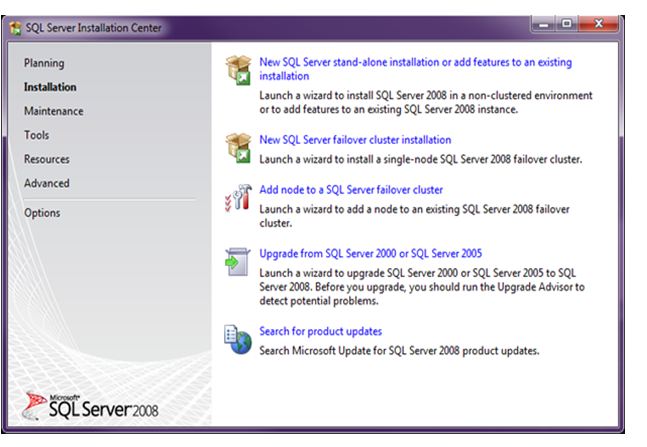The height and width of the screenshot is (447, 647).
Task: Click the stand-alone installation box icon
Action: (x=238, y=70)
